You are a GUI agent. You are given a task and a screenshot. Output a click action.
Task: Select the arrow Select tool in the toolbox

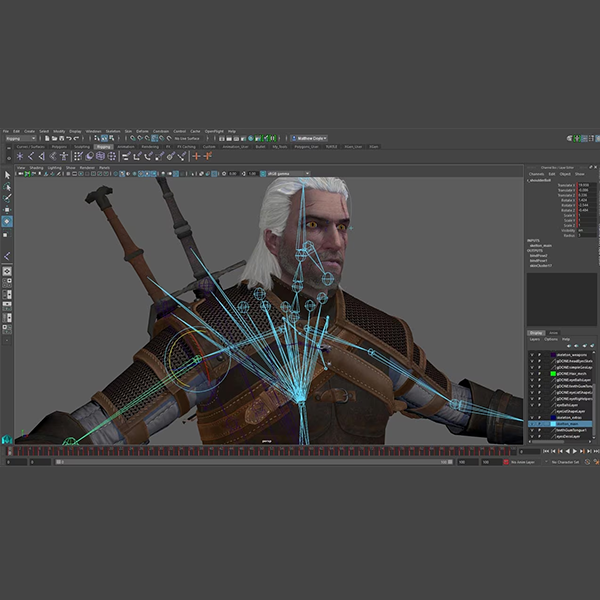coord(7,175)
